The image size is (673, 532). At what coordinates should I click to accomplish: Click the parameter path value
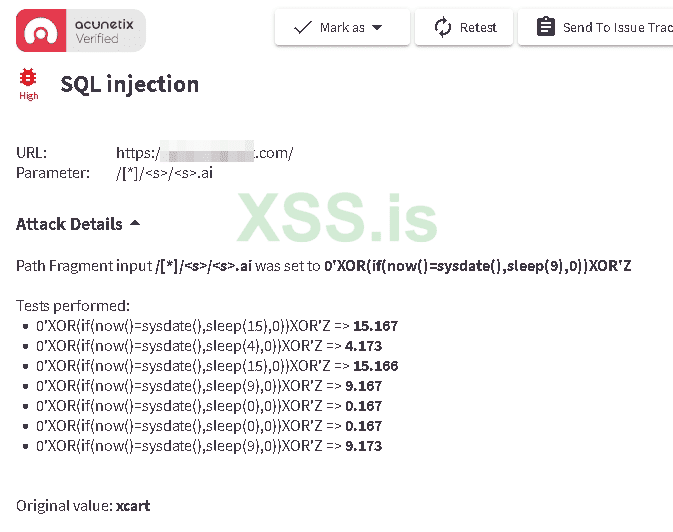click(x=164, y=173)
